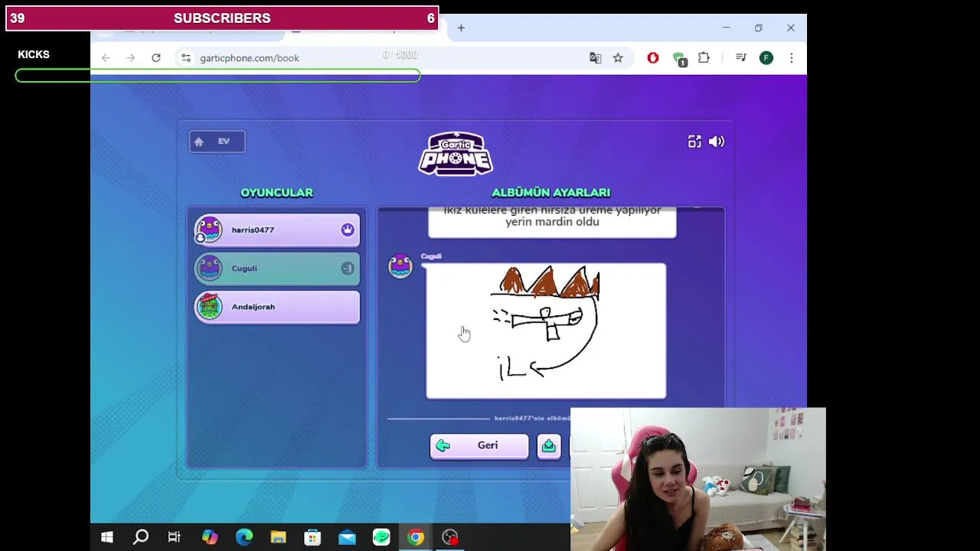The width and height of the screenshot is (980, 551).
Task: Go forward in the Chrome browser
Action: (130, 58)
